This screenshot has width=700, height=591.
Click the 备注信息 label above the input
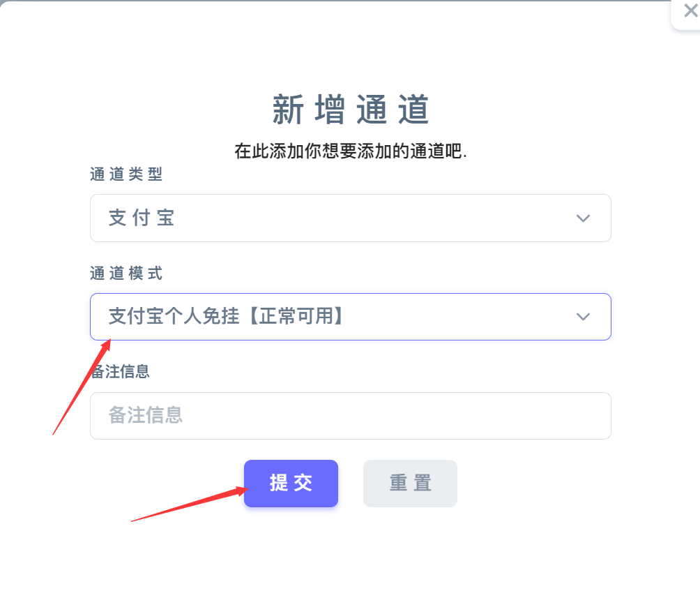click(120, 371)
